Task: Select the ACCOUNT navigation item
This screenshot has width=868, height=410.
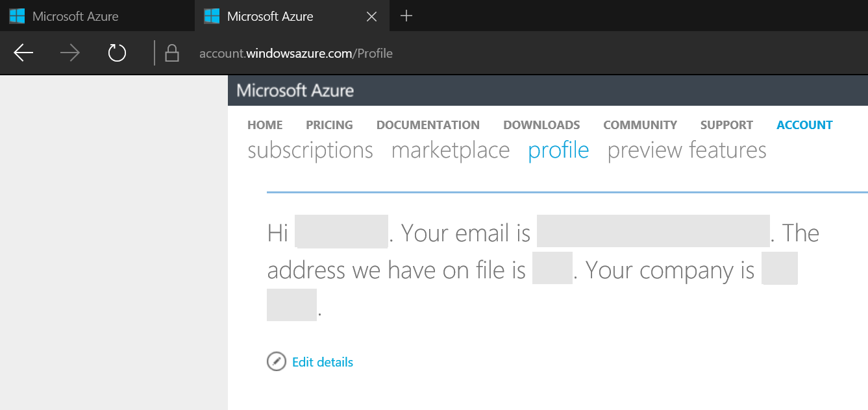Action: 804,125
